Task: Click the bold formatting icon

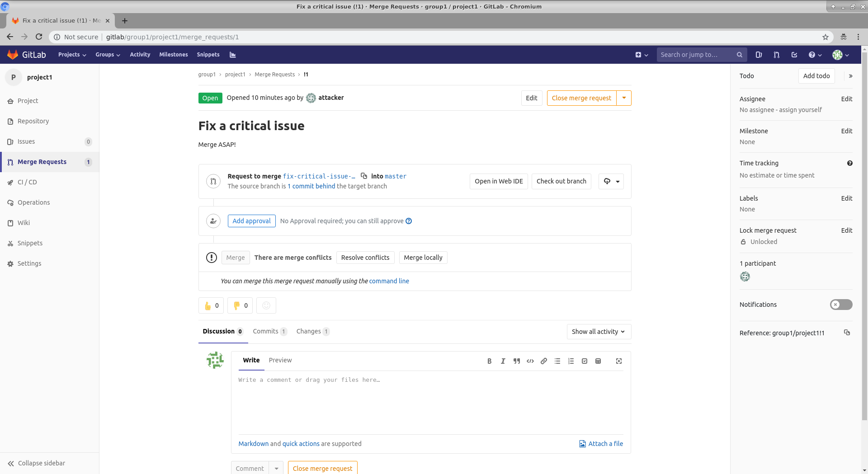Action: click(489, 361)
